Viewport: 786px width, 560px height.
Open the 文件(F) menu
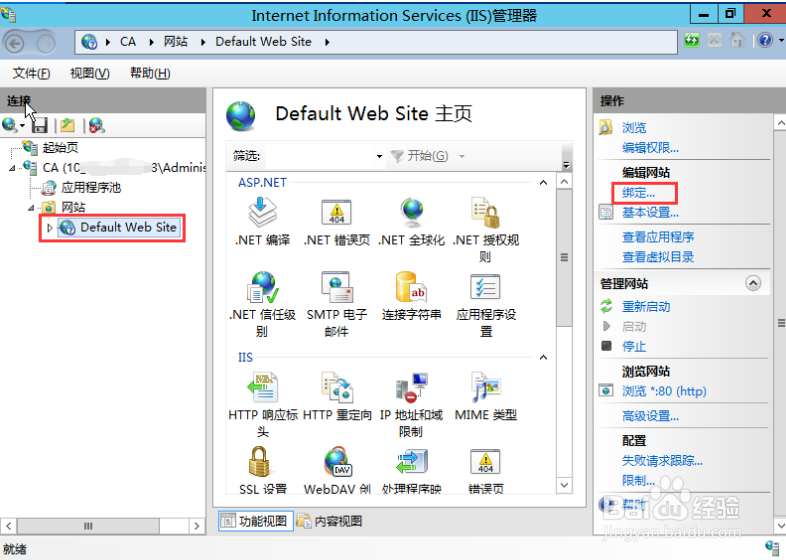31,74
